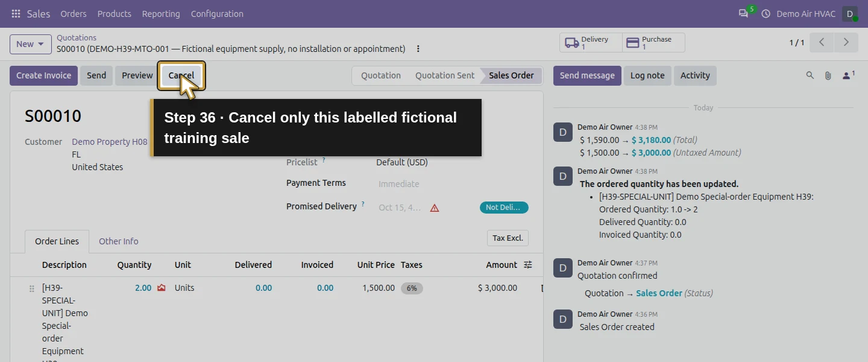Click the quantity forecast chart icon
Screen dimensions: 868x362
coord(161,288)
